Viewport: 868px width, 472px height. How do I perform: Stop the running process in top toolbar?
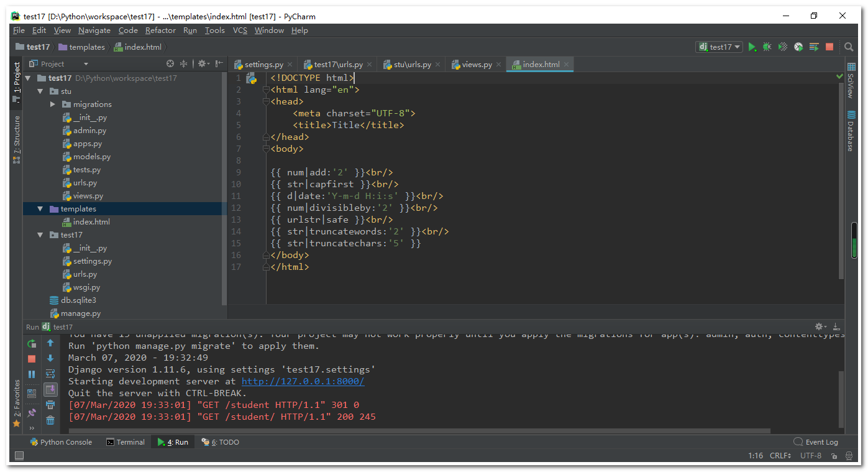click(x=829, y=47)
